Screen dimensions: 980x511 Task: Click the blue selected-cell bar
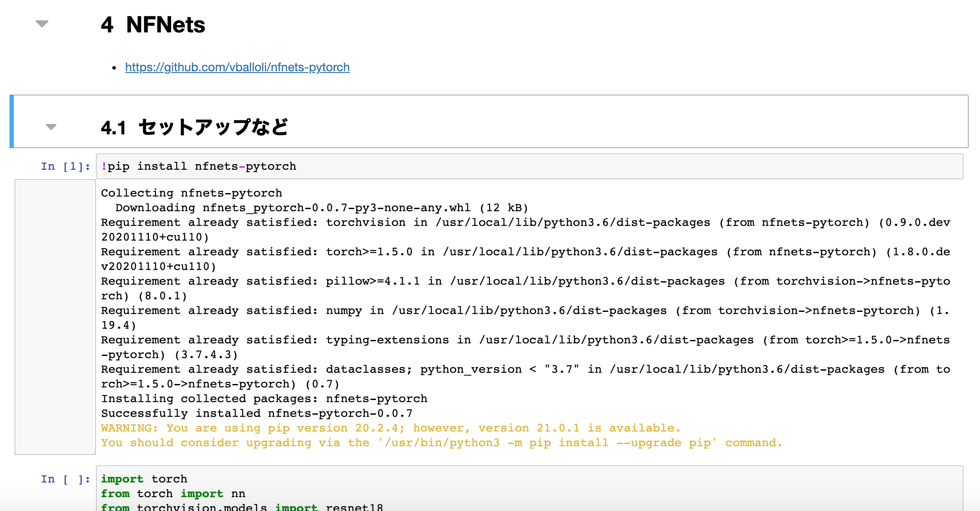pyautogui.click(x=12, y=121)
